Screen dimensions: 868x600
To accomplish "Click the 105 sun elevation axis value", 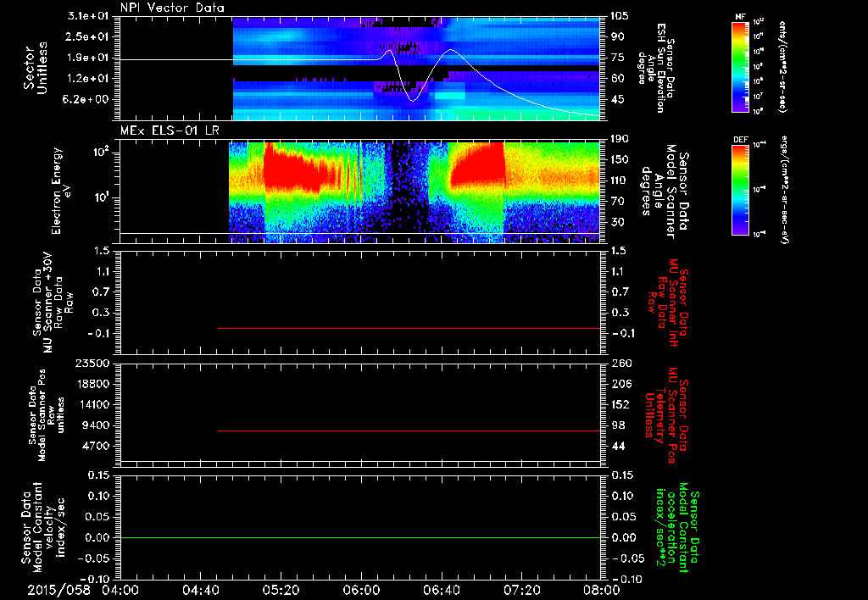I will tap(620, 16).
